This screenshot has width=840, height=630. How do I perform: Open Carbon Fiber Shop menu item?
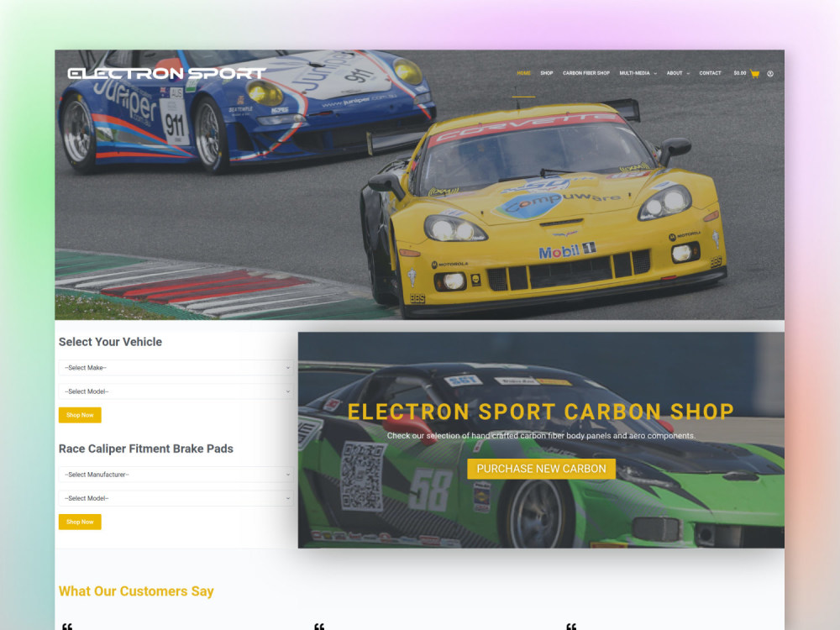click(586, 73)
